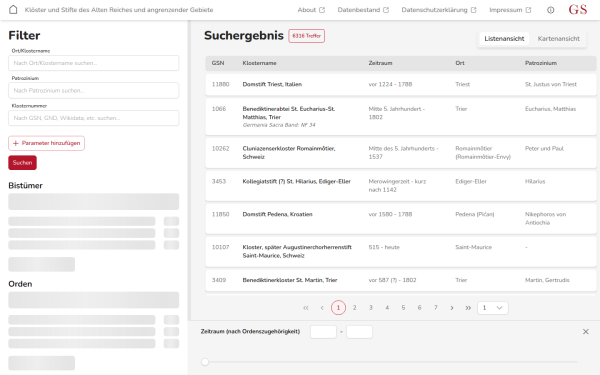Viewport: 600px width, 375px height.
Task: Go to results page 2
Action: 355,308
